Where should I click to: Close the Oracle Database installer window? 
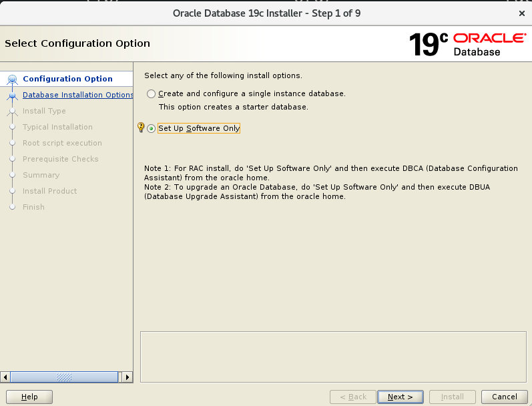point(522,13)
